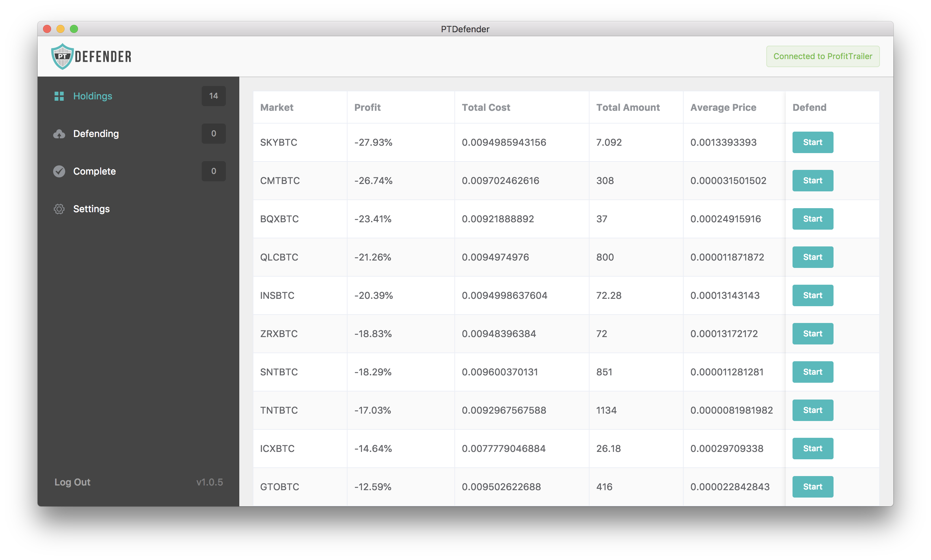Open the Complete sidebar menu item
Image resolution: width=931 pixels, height=560 pixels.
pos(94,171)
